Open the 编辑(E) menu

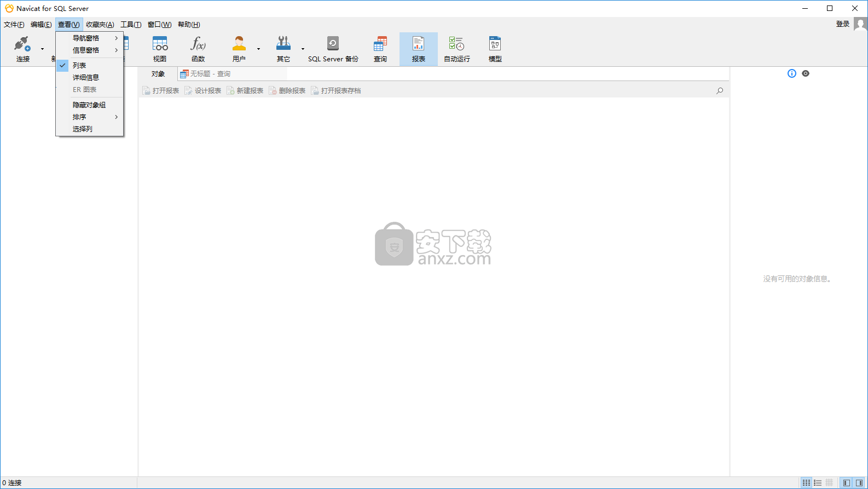point(41,25)
